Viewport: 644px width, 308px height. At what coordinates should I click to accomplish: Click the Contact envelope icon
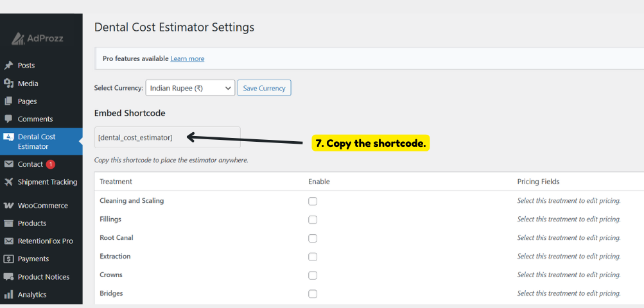[x=8, y=164]
